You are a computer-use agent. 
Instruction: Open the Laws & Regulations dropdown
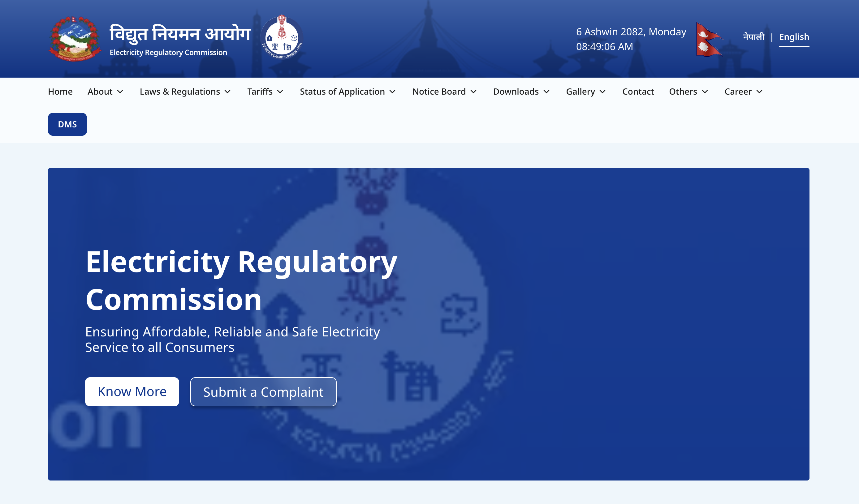click(185, 92)
